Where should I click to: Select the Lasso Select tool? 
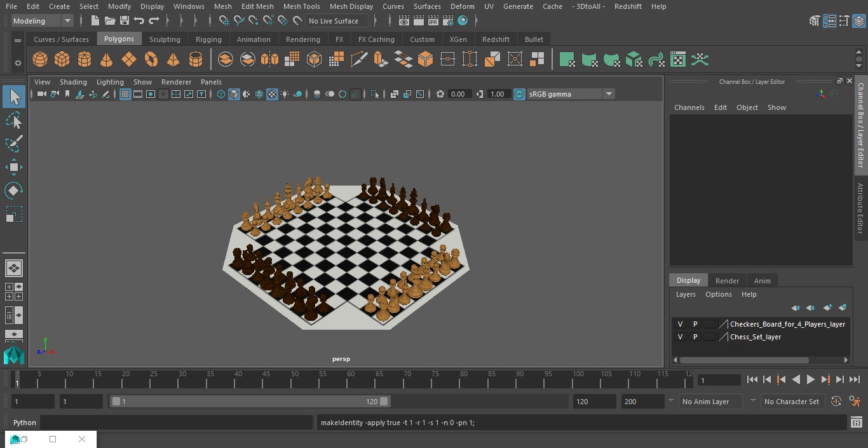(x=14, y=120)
